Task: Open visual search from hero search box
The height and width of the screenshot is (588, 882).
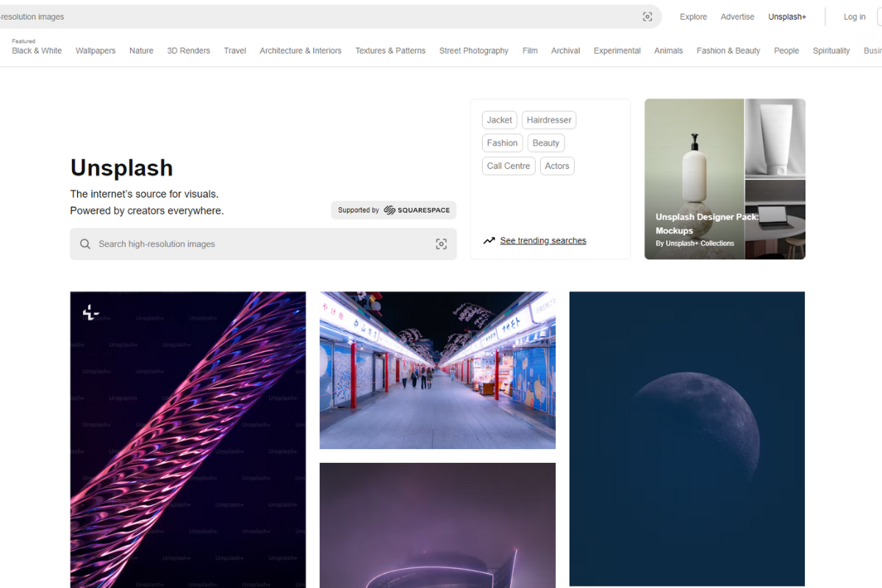Action: [x=441, y=244]
